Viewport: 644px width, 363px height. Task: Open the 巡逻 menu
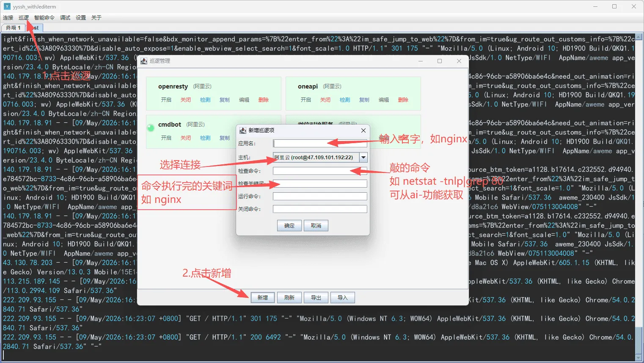pos(24,18)
